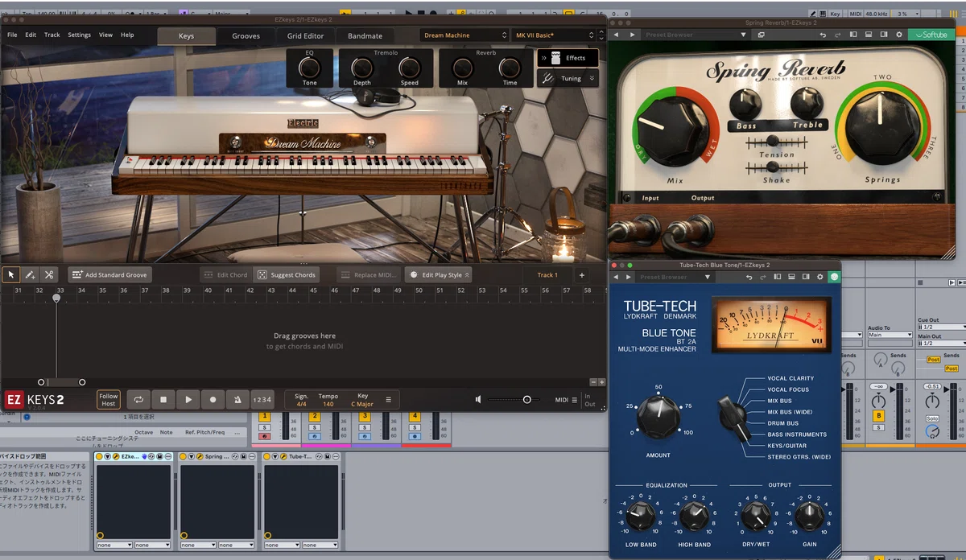Toggle the metronome in EZkeys transport
This screenshot has width=966, height=560.
237,399
